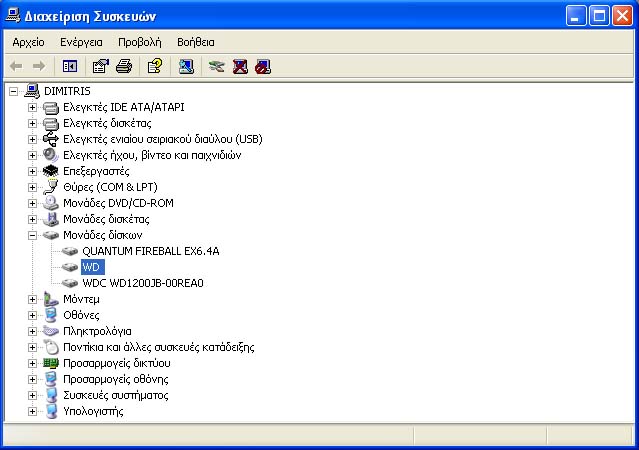Open the Ενέργεια menu
The width and height of the screenshot is (639, 450).
tap(81, 42)
